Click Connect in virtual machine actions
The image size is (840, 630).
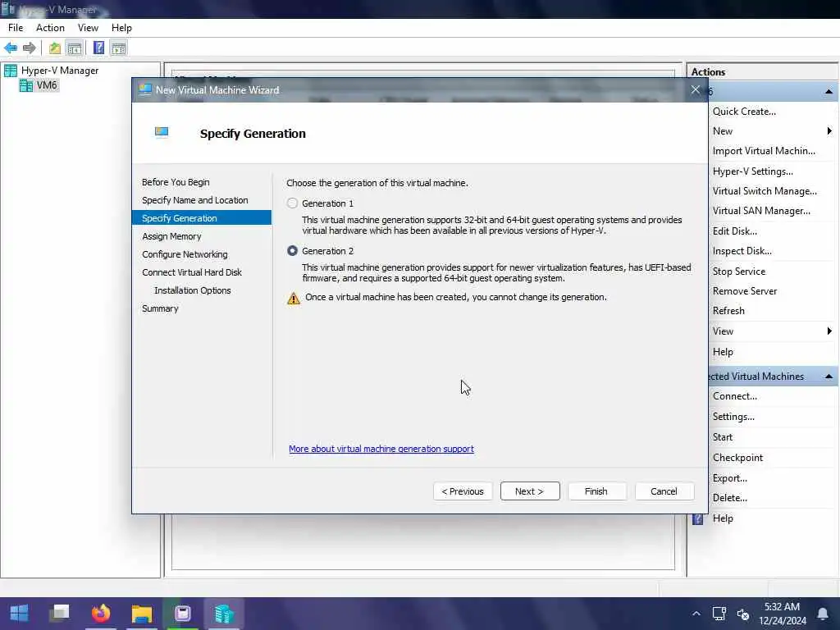click(x=734, y=396)
